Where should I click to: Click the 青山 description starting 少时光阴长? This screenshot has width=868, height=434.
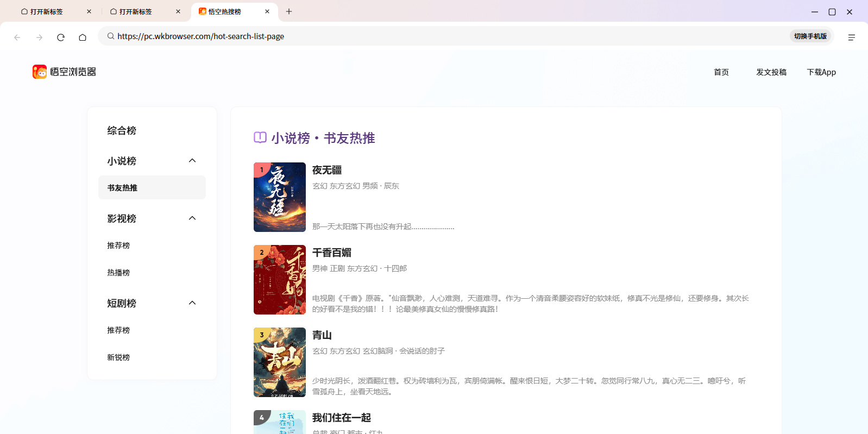(530, 386)
